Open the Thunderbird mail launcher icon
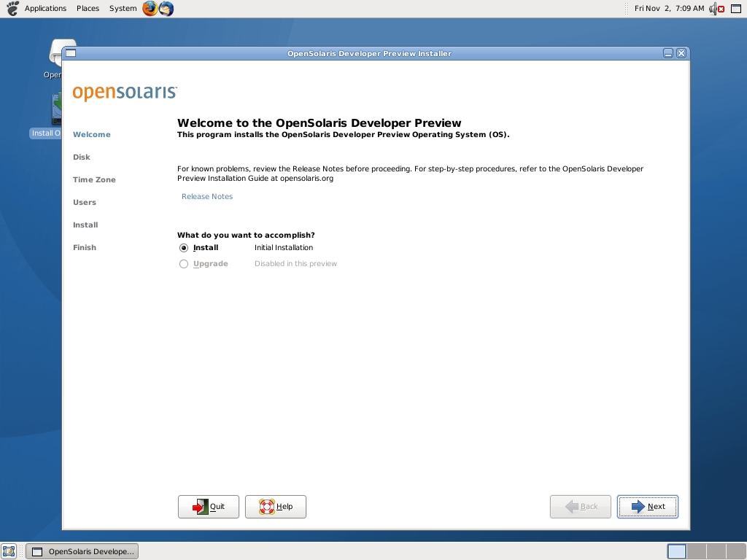The image size is (747, 560). [166, 9]
